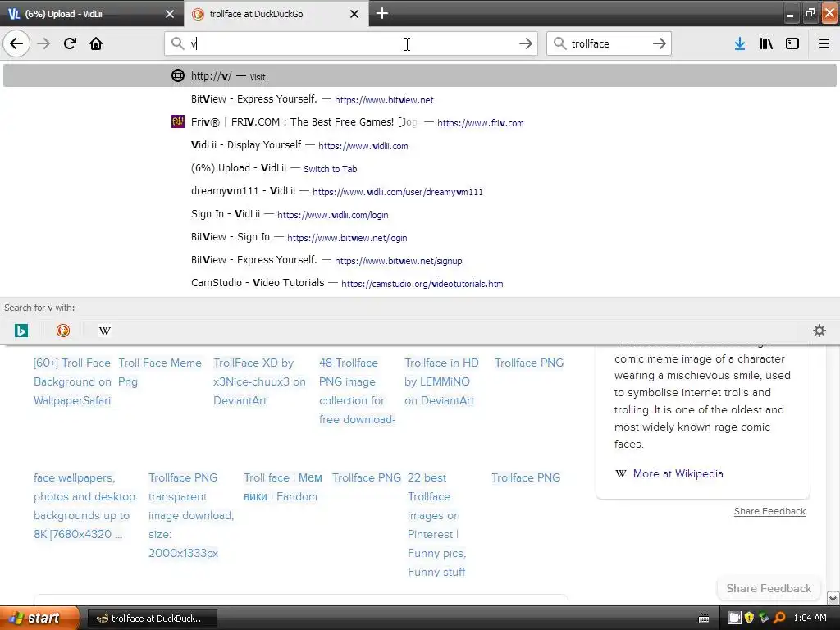Viewport: 840px width, 630px height.
Task: Open the downloads panel
Action: click(x=740, y=43)
